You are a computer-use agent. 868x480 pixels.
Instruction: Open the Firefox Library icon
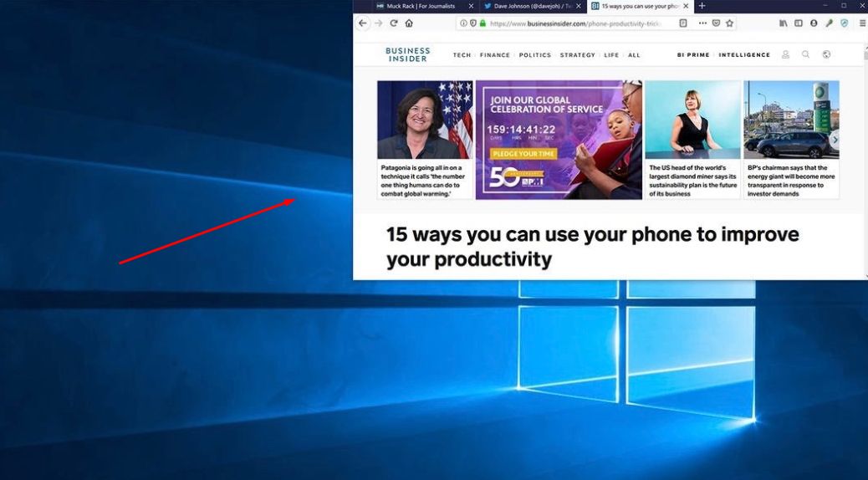coord(784,23)
